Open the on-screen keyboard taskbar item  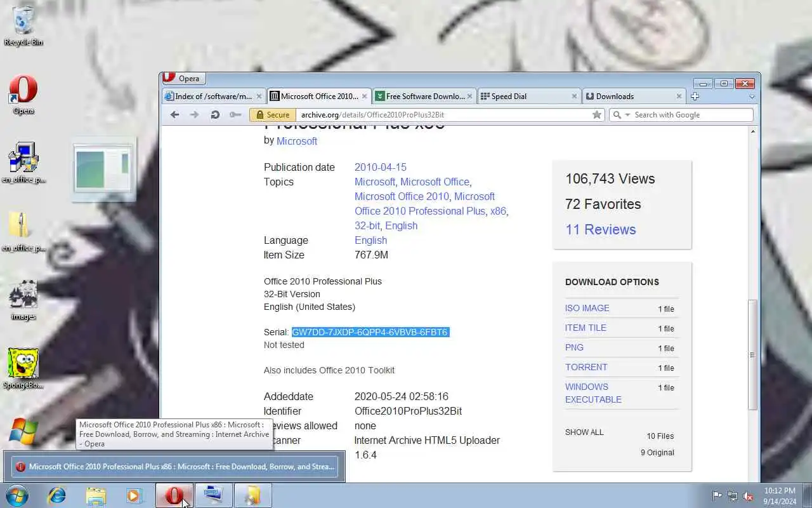tap(213, 495)
